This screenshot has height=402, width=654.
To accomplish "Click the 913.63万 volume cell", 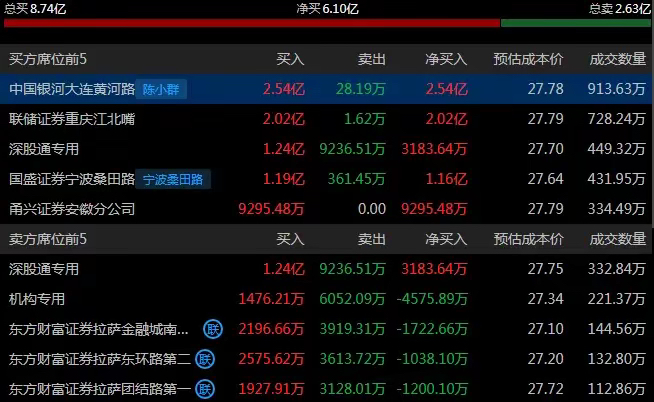I will [x=616, y=89].
